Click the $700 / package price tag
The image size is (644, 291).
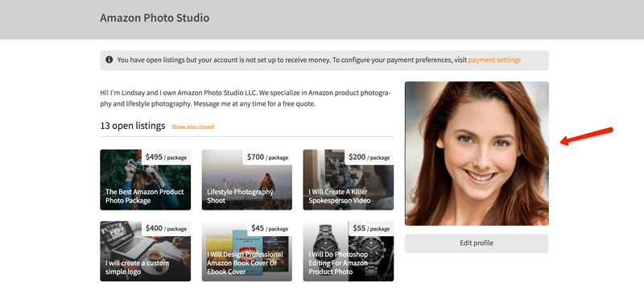click(x=267, y=157)
